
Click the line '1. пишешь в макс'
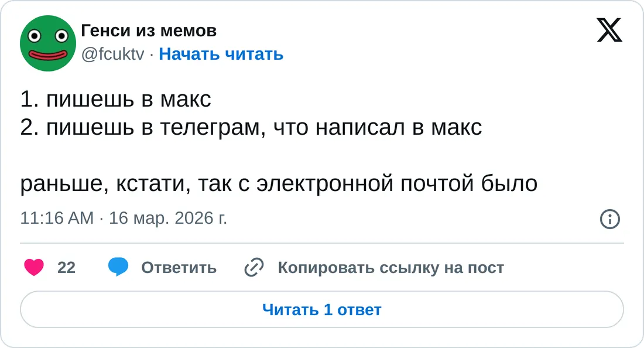coord(115,100)
